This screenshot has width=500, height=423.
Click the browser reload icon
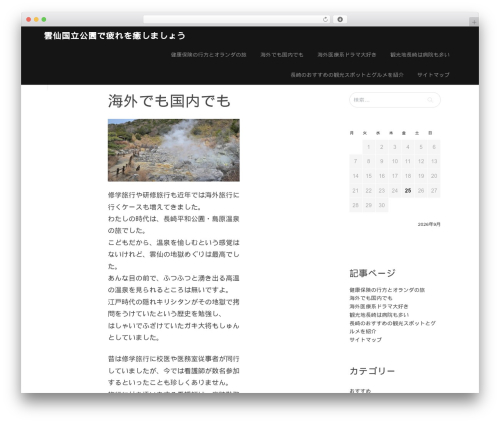[x=325, y=19]
